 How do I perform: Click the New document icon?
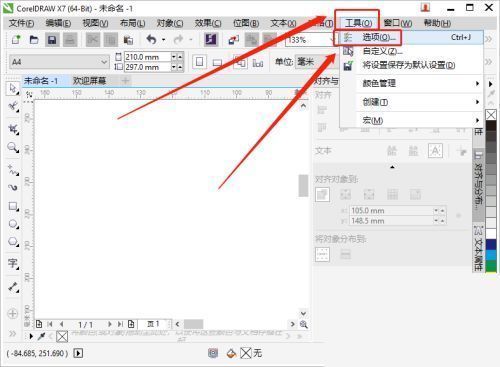click(x=16, y=40)
